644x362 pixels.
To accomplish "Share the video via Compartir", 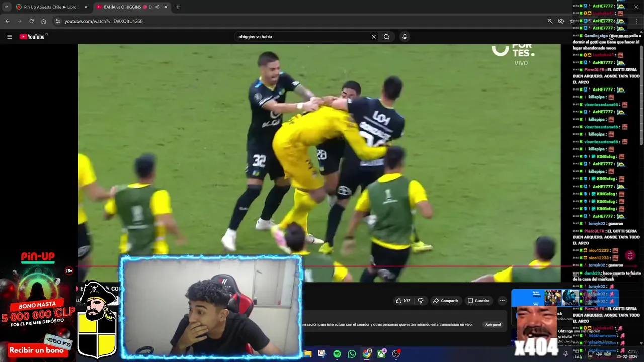I will 446,301.
